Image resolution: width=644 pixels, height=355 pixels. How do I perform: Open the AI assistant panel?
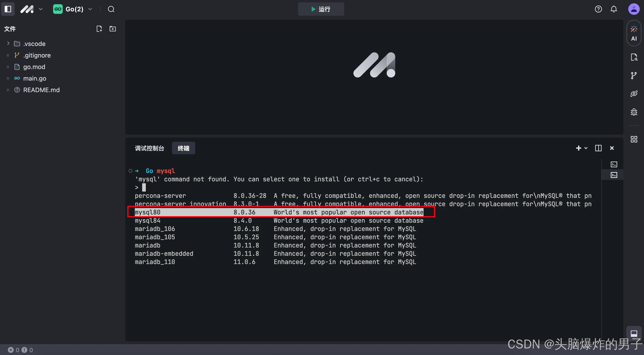point(634,33)
